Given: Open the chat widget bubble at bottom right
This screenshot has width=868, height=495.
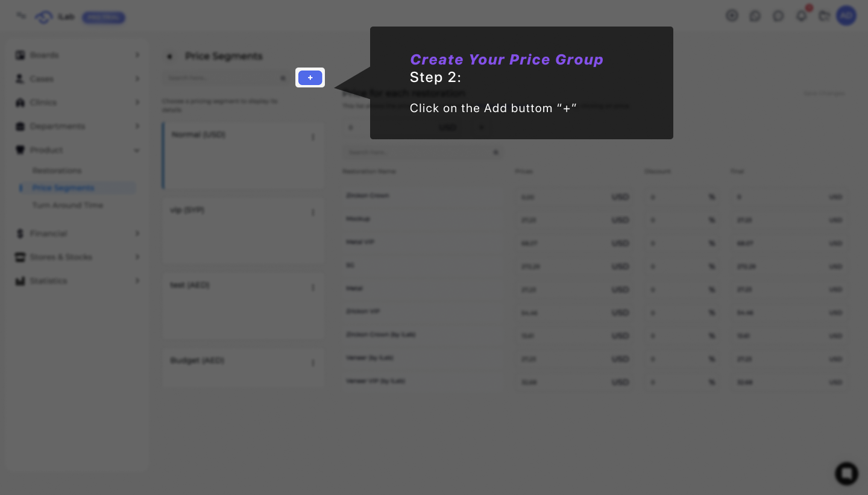Looking at the screenshot, I should (846, 473).
